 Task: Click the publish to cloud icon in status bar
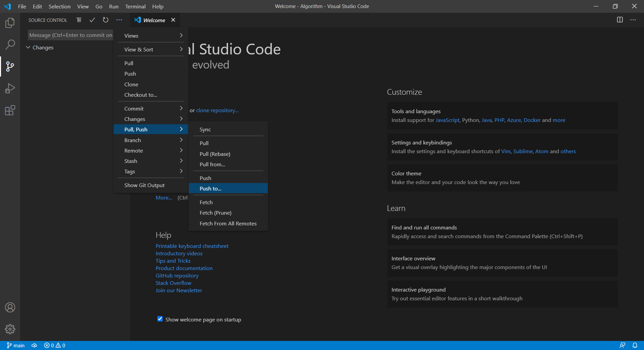(x=34, y=345)
